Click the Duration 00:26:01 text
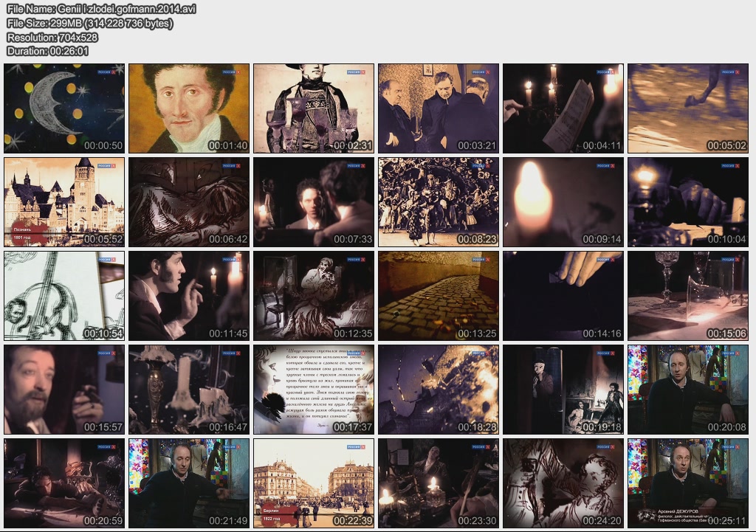This screenshot has height=532, width=756. point(48,51)
